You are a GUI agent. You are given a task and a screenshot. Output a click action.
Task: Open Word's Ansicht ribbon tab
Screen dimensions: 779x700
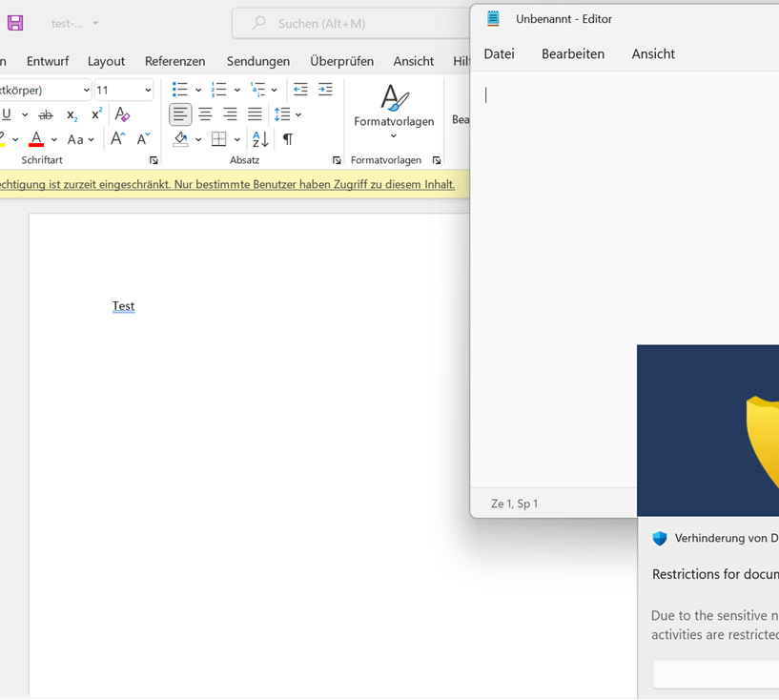(414, 61)
